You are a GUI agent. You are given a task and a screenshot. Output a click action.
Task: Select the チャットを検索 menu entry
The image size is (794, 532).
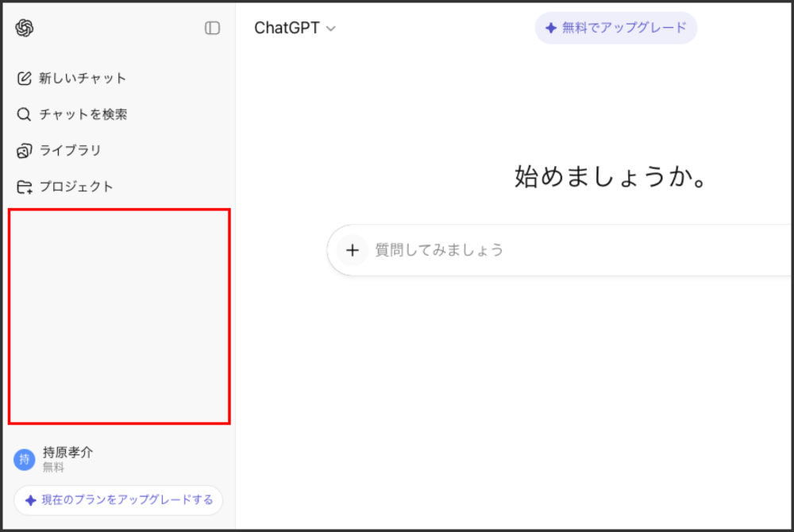click(x=83, y=114)
